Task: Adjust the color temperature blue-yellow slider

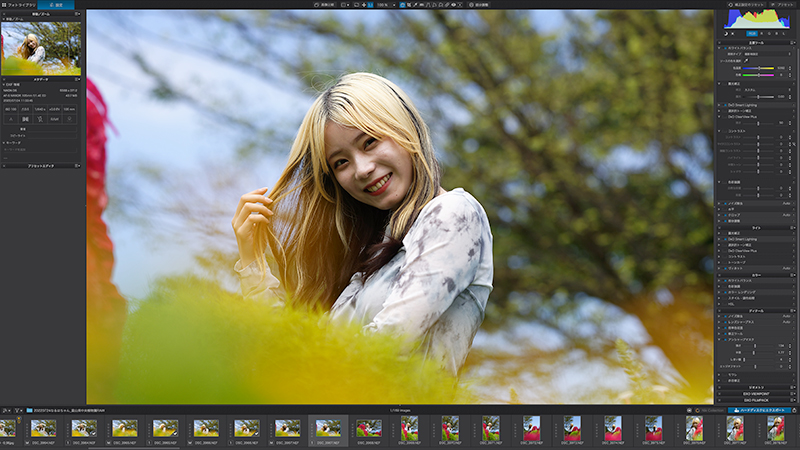Action: point(758,68)
